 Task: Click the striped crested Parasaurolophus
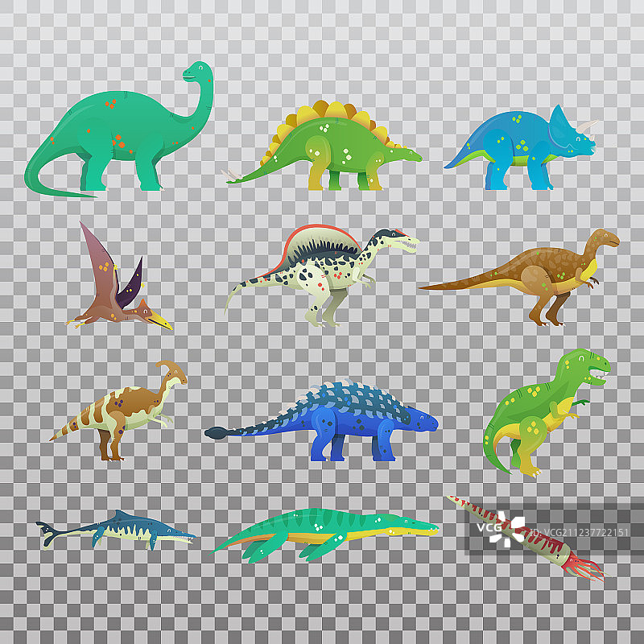(121, 407)
